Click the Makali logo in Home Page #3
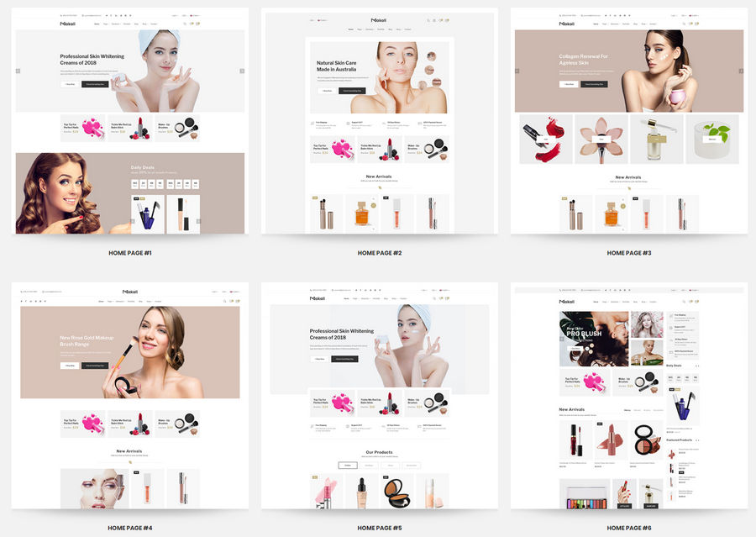Viewport: 756px width, 537px height. [x=567, y=24]
